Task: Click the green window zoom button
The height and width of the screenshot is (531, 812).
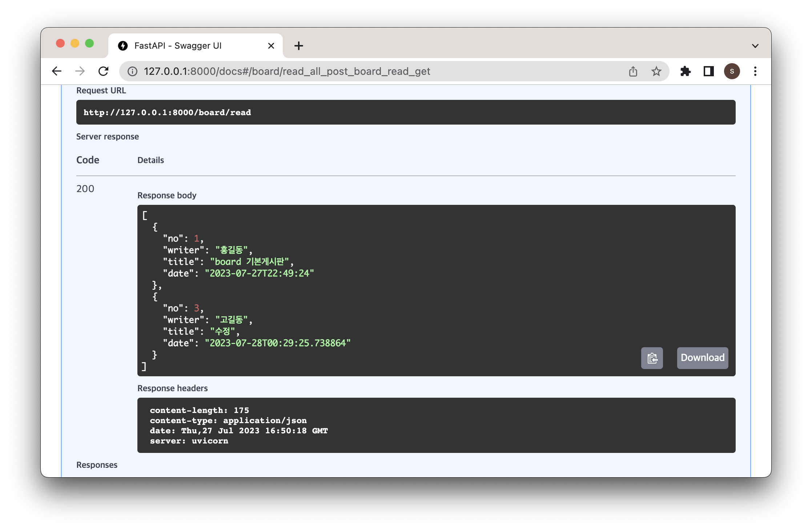Action: [x=89, y=44]
